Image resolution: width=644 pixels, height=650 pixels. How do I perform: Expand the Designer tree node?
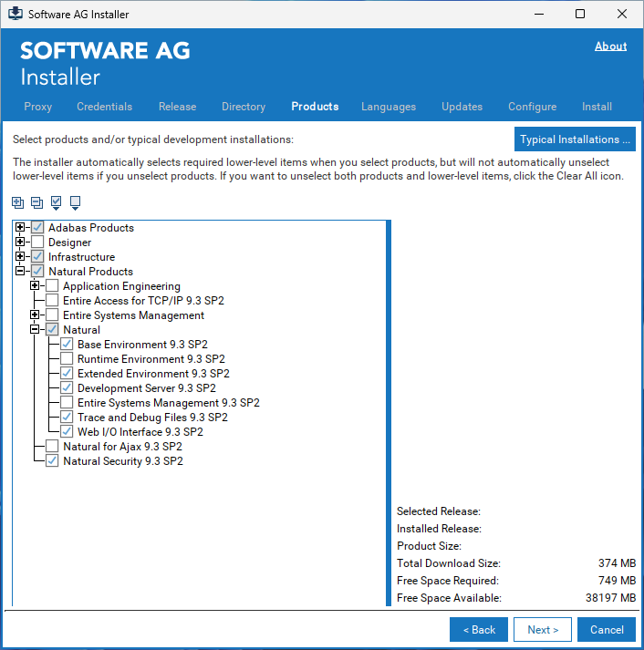(x=20, y=242)
